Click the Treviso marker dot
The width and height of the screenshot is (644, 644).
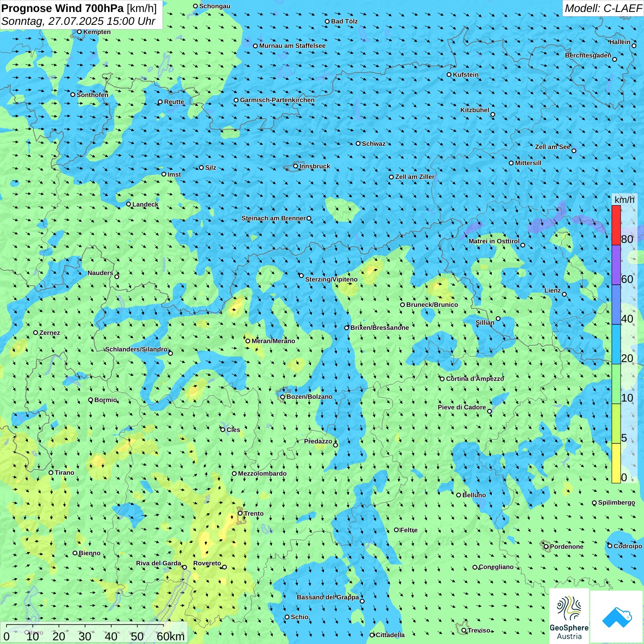[464, 630]
